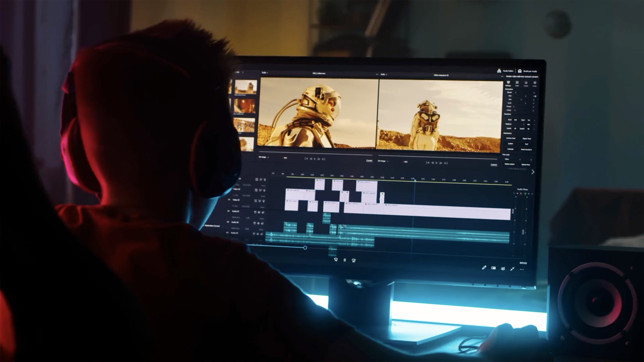This screenshot has height=362, width=644.
Task: Select the second clip thumbnail in media bin
Action: tap(244, 106)
